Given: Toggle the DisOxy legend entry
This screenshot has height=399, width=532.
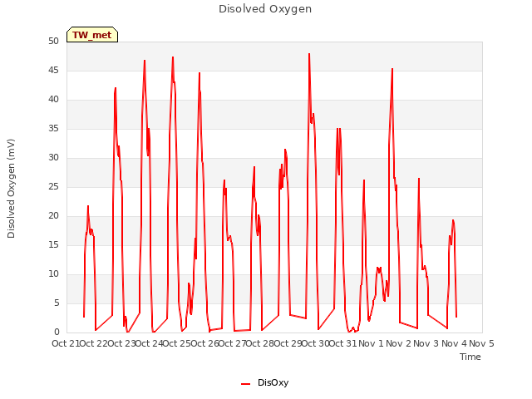Looking at the screenshot, I should coord(264,382).
